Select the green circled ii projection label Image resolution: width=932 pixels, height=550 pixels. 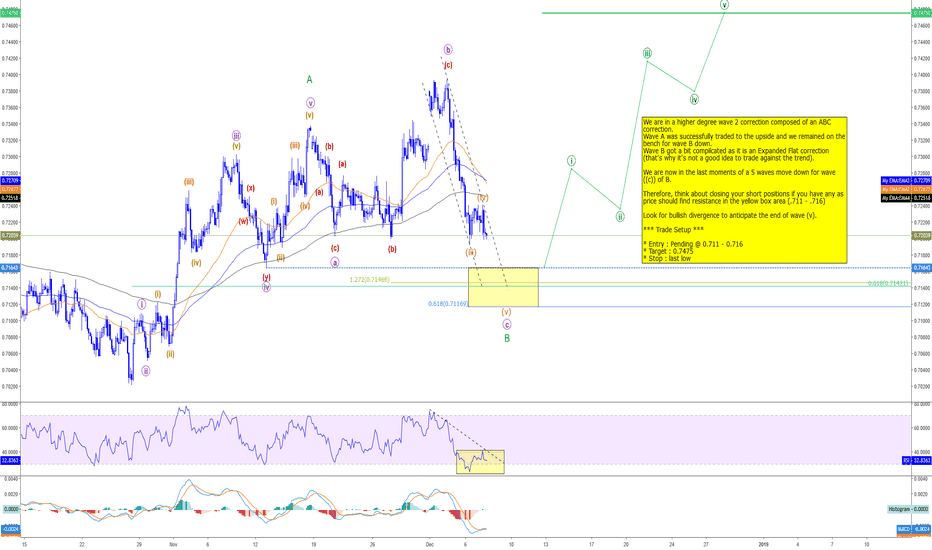click(620, 216)
